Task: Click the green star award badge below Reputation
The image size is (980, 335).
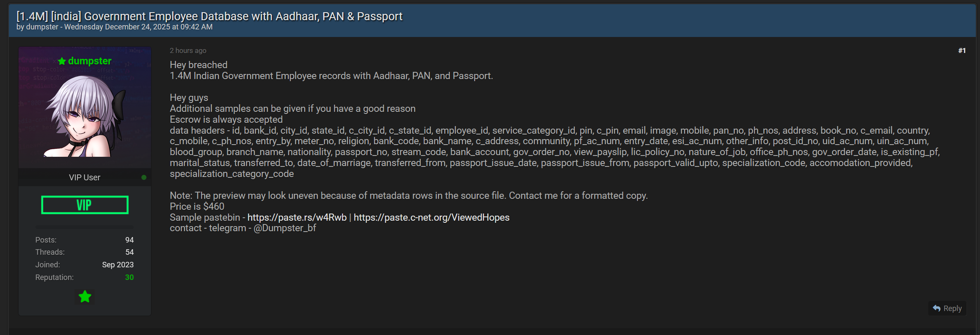Action: pyautogui.click(x=85, y=297)
